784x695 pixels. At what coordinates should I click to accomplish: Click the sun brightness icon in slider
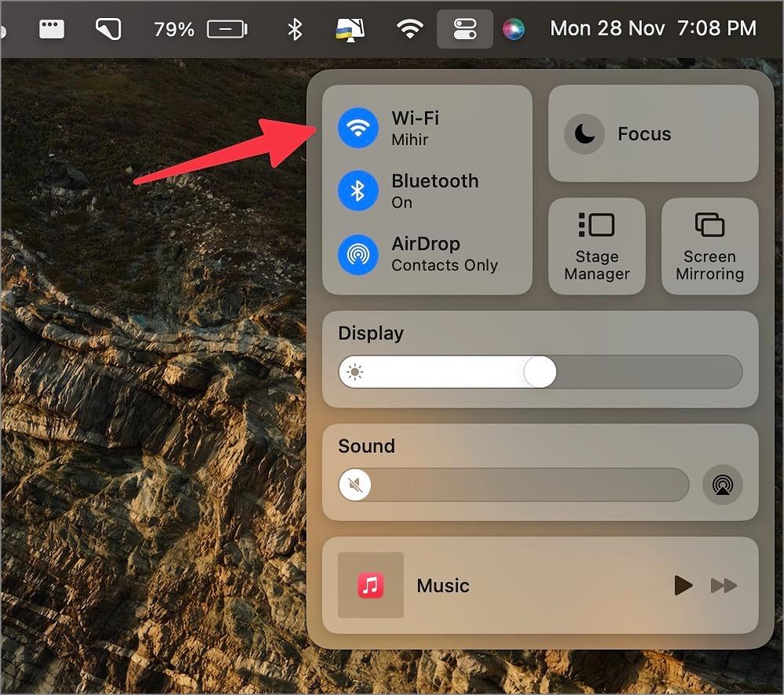click(355, 371)
